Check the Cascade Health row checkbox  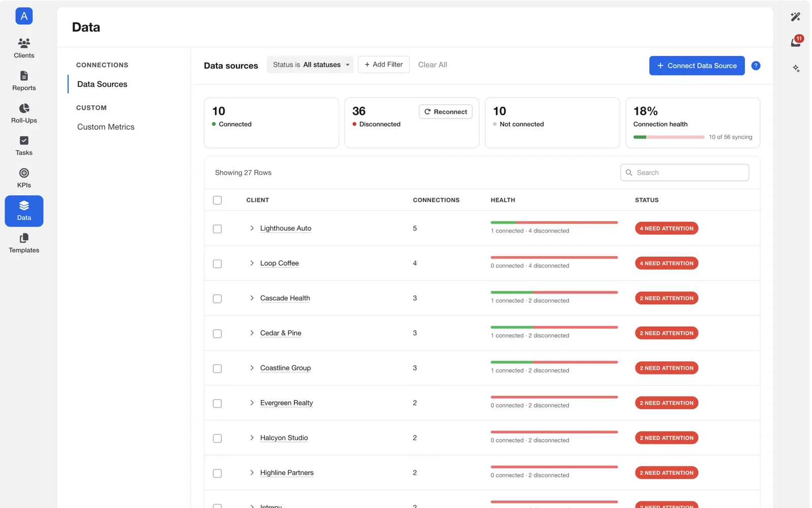[x=217, y=299]
